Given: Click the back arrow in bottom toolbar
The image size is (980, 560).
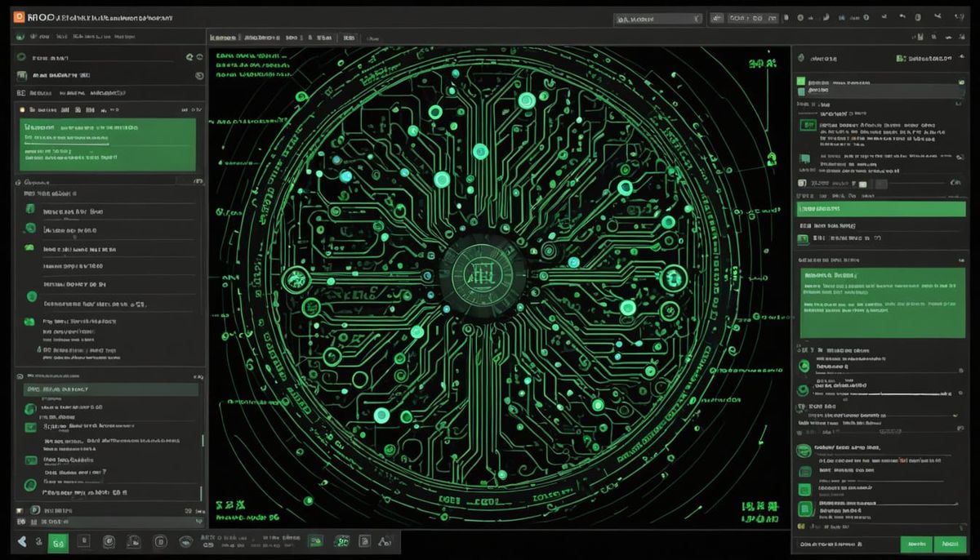Looking at the screenshot, I should (x=22, y=541).
